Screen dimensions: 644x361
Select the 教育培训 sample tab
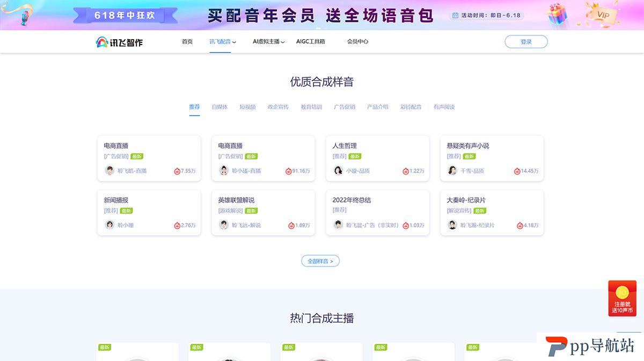(311, 107)
